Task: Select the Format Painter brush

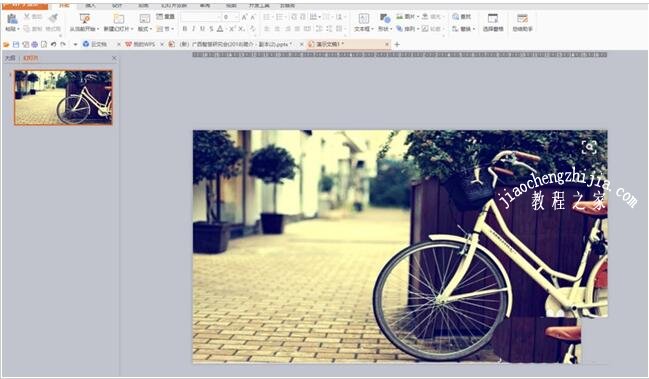Action: click(x=53, y=18)
